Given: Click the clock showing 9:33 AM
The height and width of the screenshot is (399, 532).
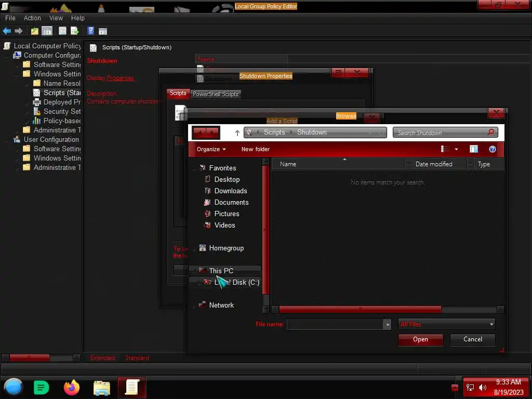Looking at the screenshot, I should pos(508,382).
